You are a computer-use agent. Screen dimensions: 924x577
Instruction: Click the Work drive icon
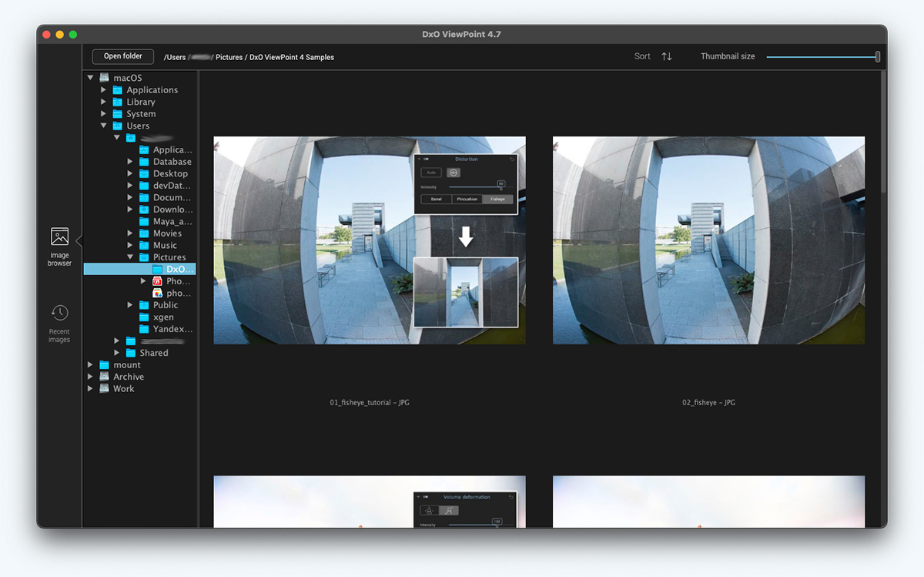click(104, 389)
